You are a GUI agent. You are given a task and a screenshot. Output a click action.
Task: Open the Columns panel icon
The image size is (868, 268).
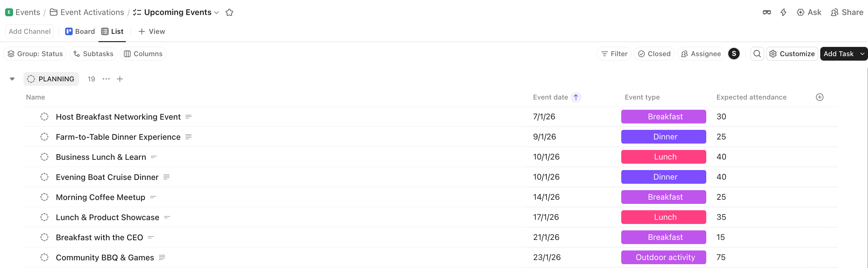[x=127, y=54]
